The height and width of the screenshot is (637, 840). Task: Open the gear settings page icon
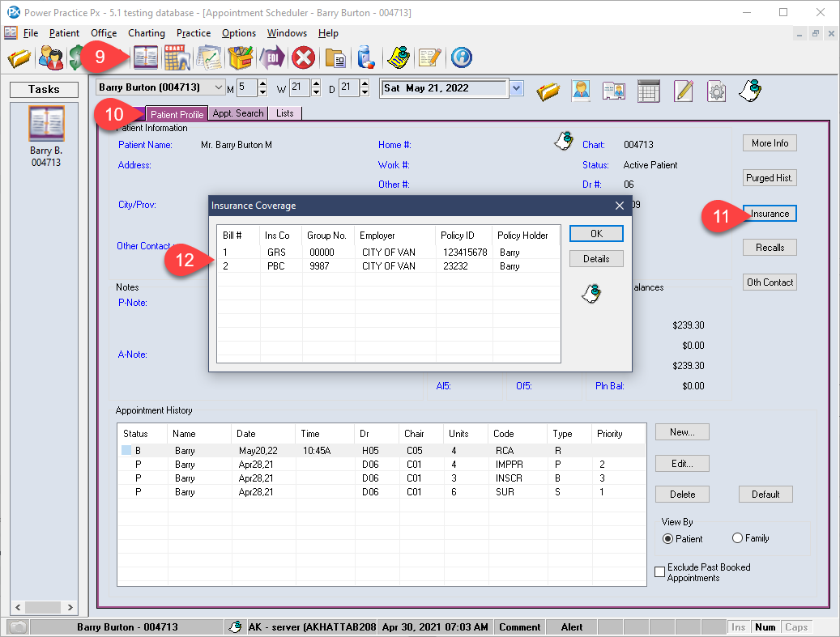click(x=717, y=91)
